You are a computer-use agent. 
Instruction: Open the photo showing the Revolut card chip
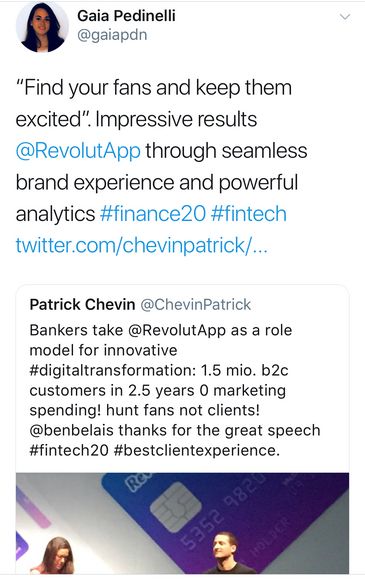[x=182, y=523]
